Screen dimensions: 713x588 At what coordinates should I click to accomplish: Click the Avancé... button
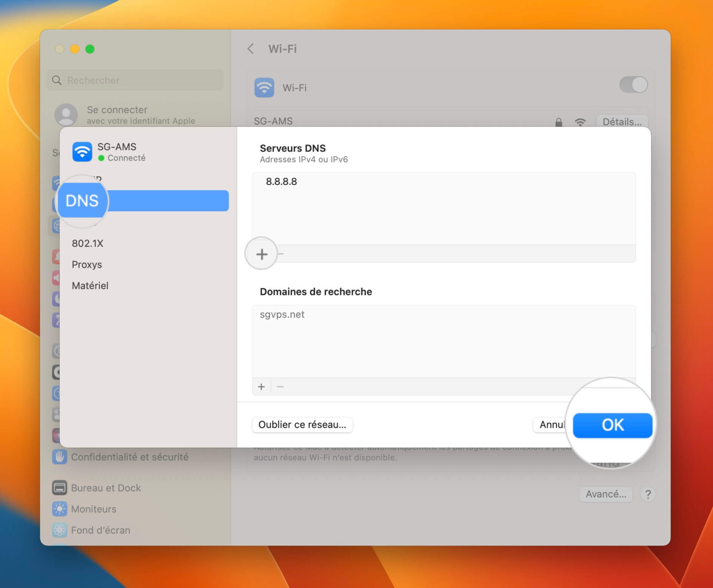tap(606, 494)
